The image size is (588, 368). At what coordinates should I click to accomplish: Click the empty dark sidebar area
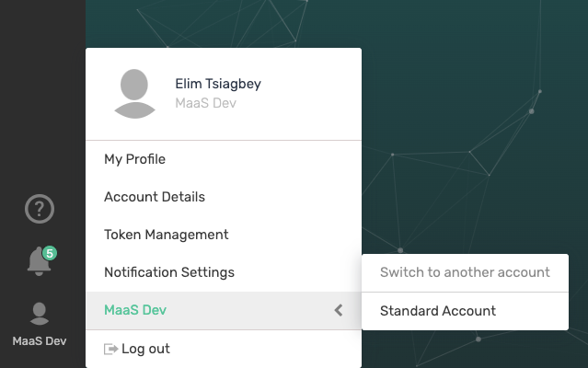pos(41,92)
